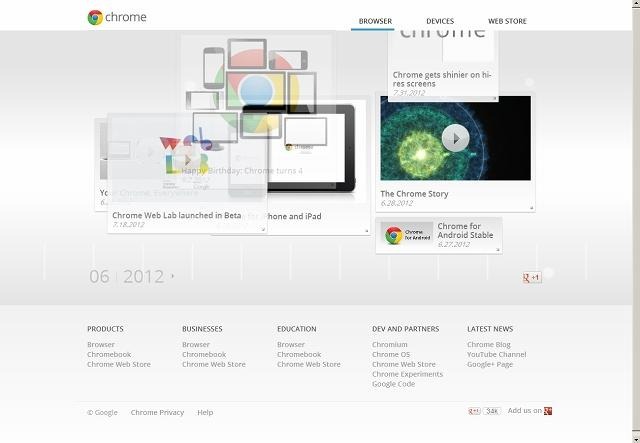Open the Chromium link

[x=390, y=345]
